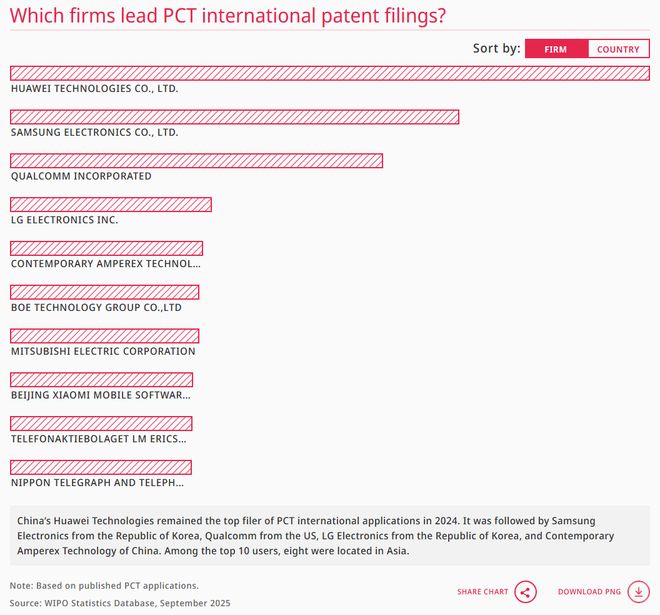Click the WIPO Statistics Database source note
Viewport: 660px width, 615px height.
120,603
